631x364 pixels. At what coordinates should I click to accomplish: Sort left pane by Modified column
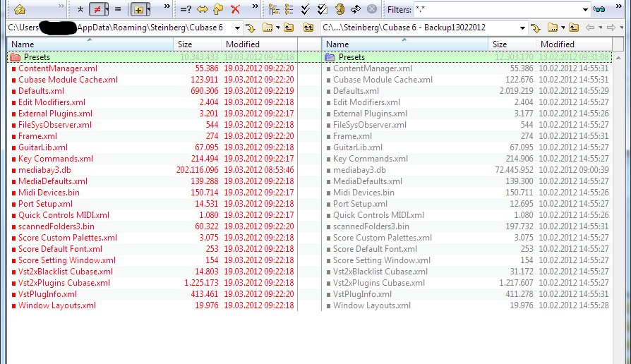point(259,44)
